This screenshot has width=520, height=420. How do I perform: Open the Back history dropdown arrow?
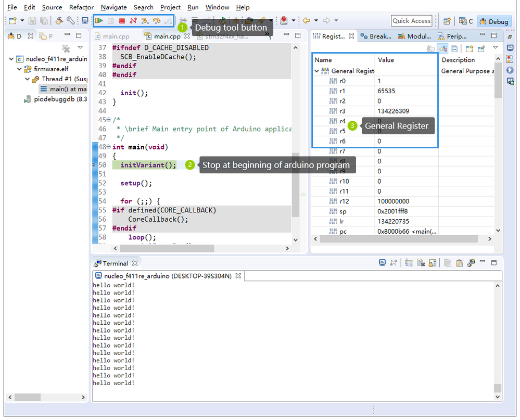click(316, 20)
